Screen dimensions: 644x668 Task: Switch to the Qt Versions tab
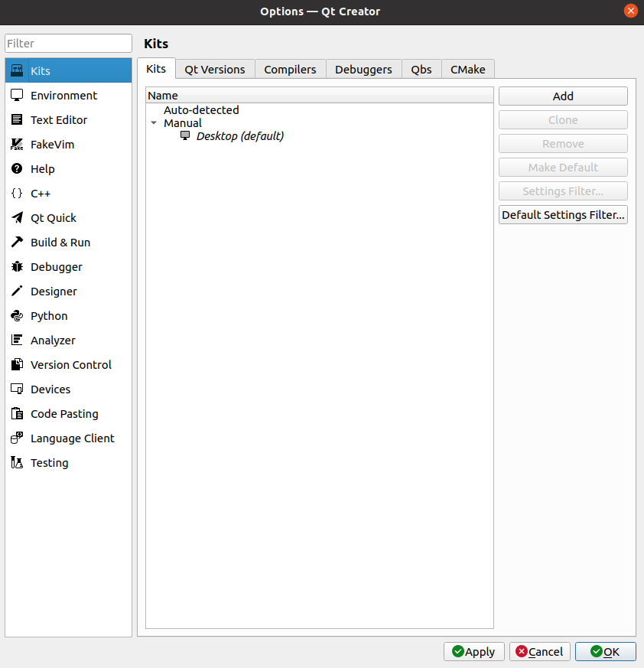215,70
